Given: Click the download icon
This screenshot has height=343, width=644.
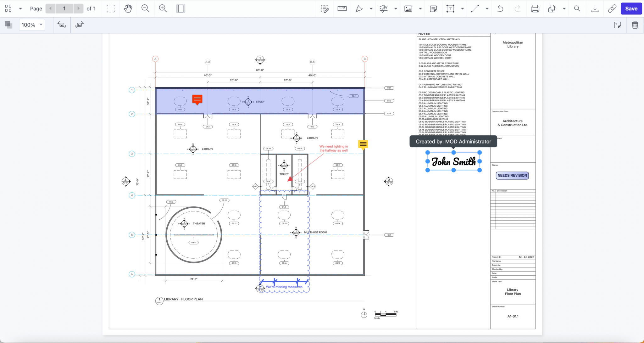Looking at the screenshot, I should (x=594, y=8).
